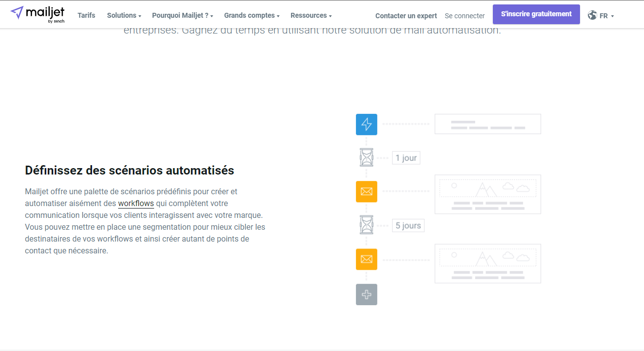Viewport: 644px width, 351px height.
Task: Click the first orange email envelope icon
Action: (366, 191)
